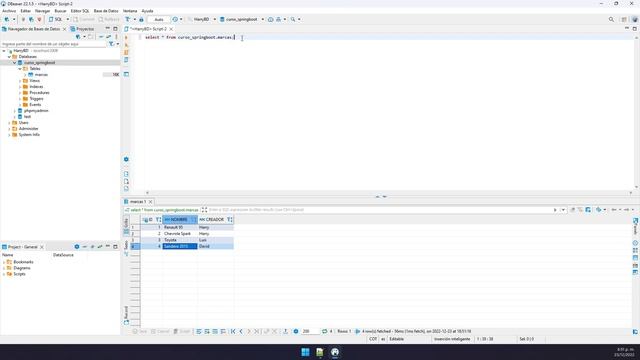Expand the Views folder
The height and width of the screenshot is (360, 640).
tap(20, 81)
